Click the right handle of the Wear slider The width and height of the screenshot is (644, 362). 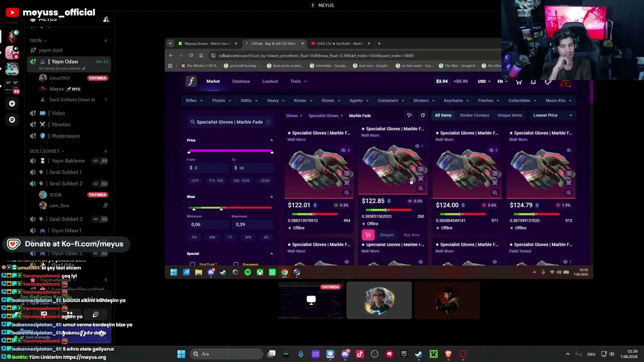point(221,208)
